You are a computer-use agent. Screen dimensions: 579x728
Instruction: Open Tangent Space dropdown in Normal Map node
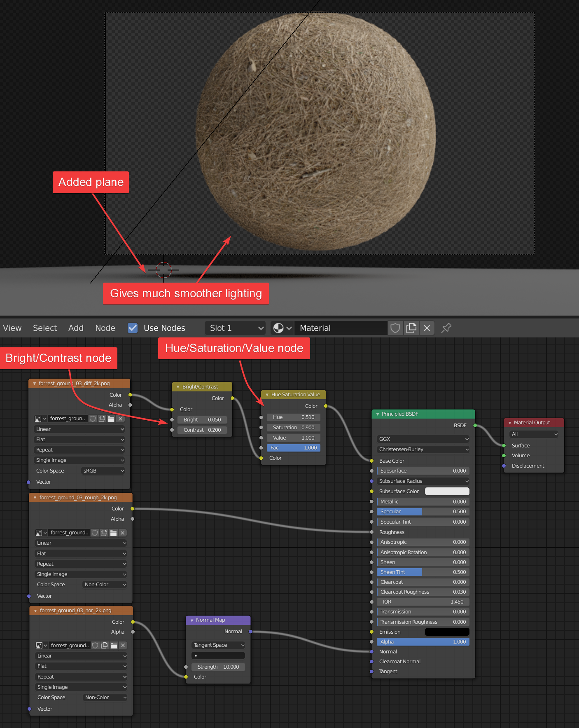click(218, 645)
